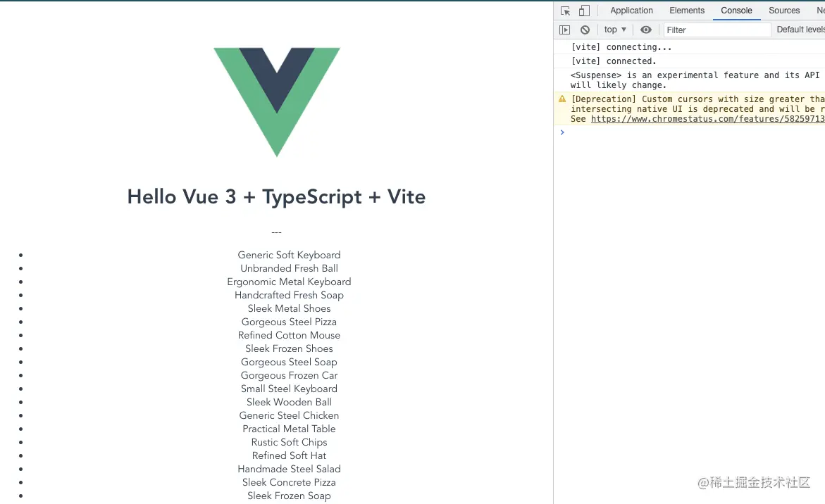The image size is (825, 504).
Task: Click Rustic Soft Chips list item
Action: [289, 442]
